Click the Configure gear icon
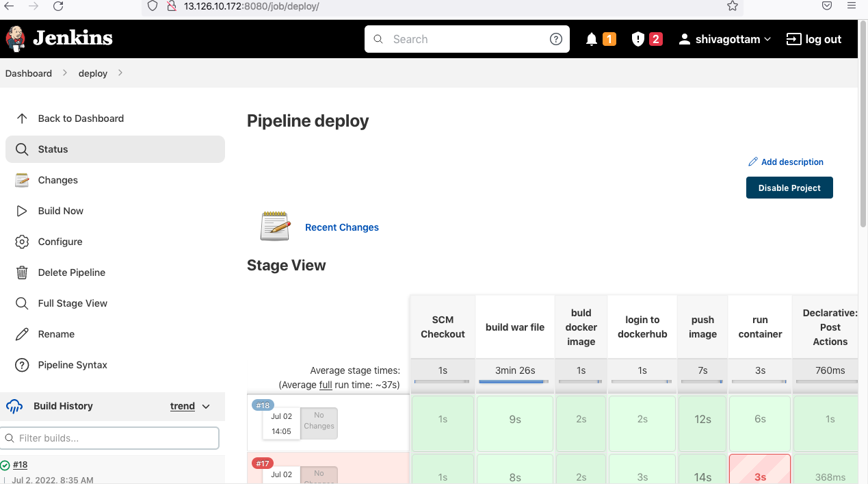 [22, 242]
